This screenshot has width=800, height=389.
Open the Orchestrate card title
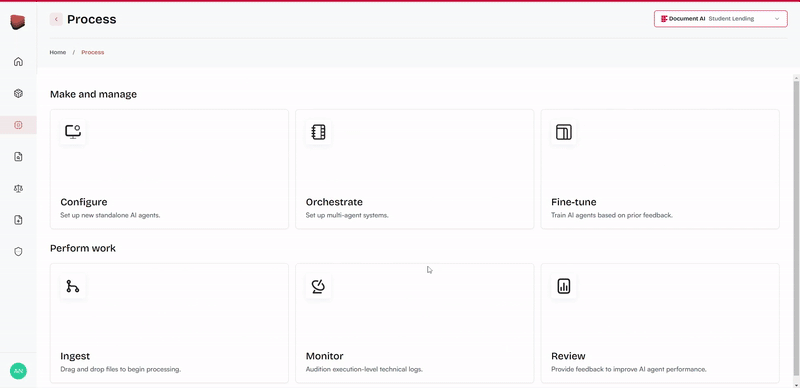[334, 202]
